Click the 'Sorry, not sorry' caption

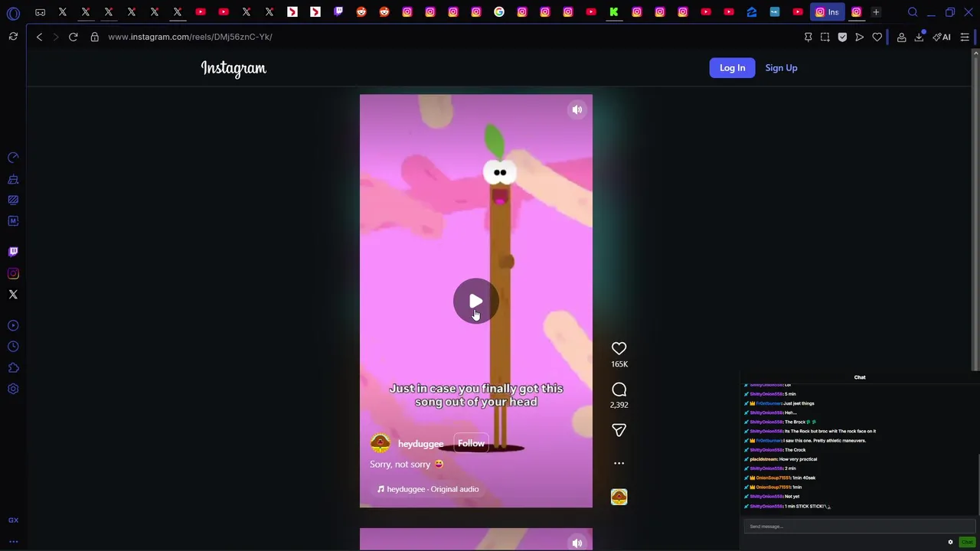[x=407, y=465]
